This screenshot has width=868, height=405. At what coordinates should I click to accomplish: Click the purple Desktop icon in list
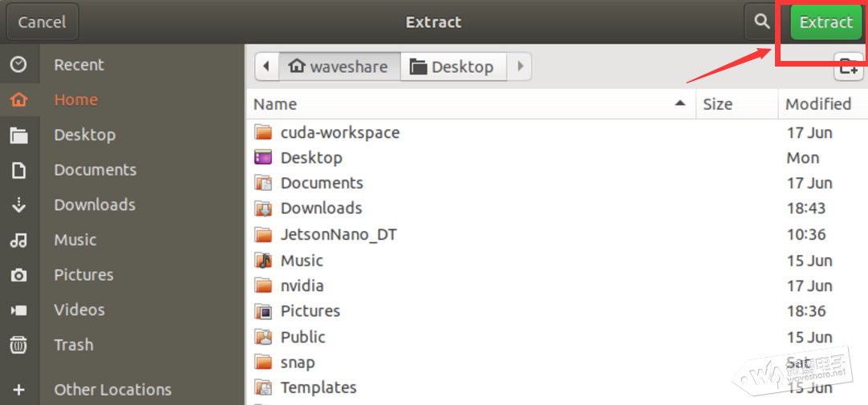pos(263,158)
